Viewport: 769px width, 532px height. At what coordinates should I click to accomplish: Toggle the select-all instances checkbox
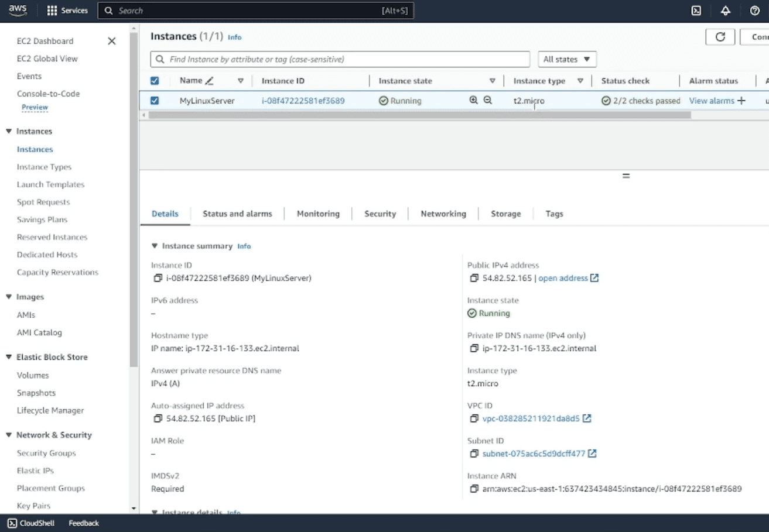(154, 80)
